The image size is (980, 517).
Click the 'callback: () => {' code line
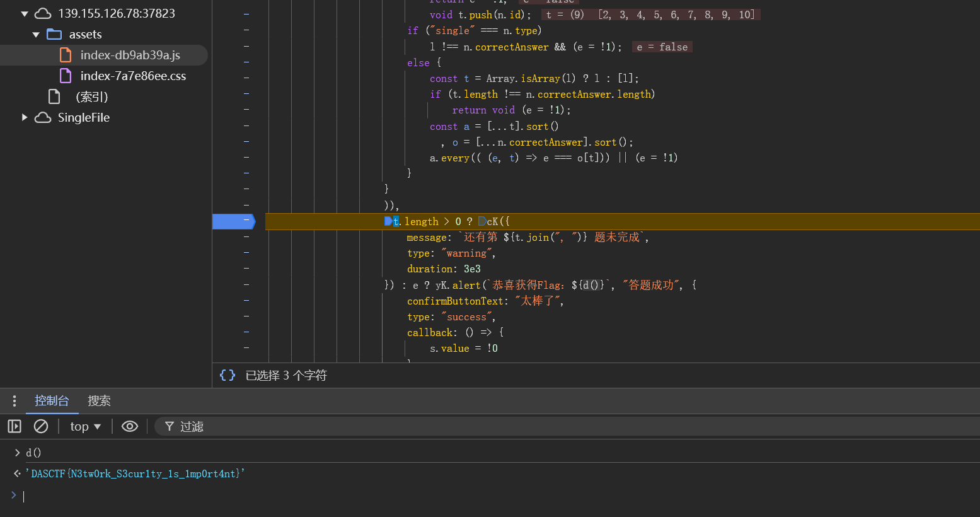[456, 332]
